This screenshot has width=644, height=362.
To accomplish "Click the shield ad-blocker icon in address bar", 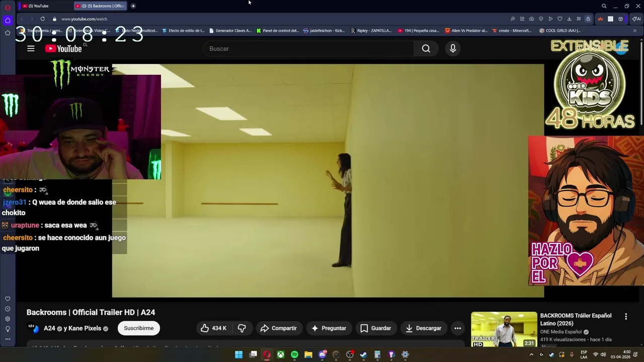I will tap(541, 19).
